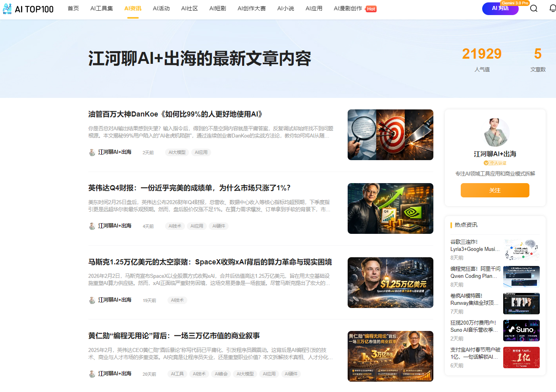Select the AI硬件 tag on Nvidia article
This screenshot has width=556, height=392.
click(219, 226)
